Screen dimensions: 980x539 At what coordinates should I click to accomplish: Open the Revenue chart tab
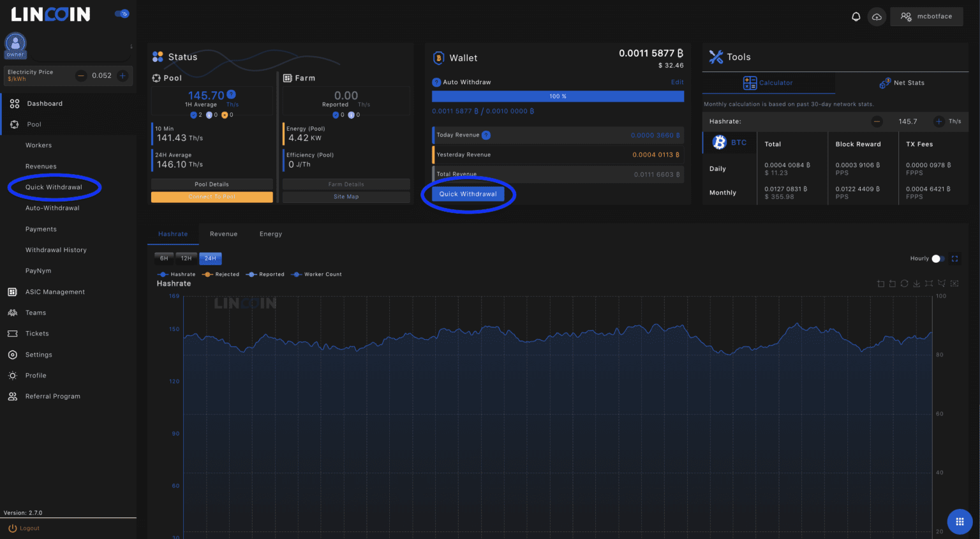click(x=223, y=233)
